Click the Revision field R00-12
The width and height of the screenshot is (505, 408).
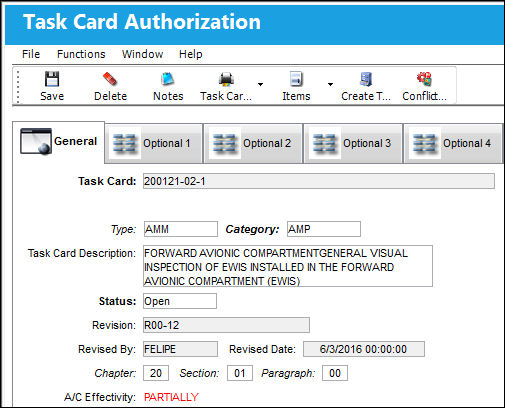coord(226,325)
